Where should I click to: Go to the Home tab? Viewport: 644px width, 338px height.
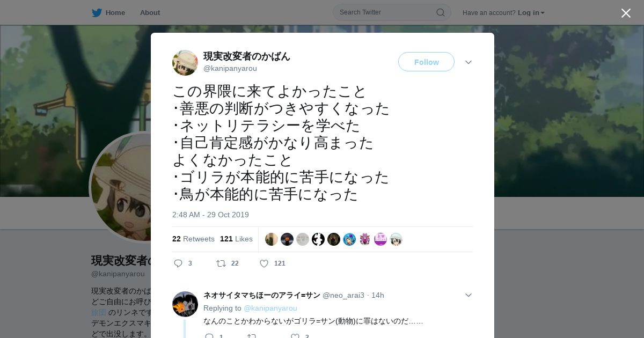click(115, 12)
